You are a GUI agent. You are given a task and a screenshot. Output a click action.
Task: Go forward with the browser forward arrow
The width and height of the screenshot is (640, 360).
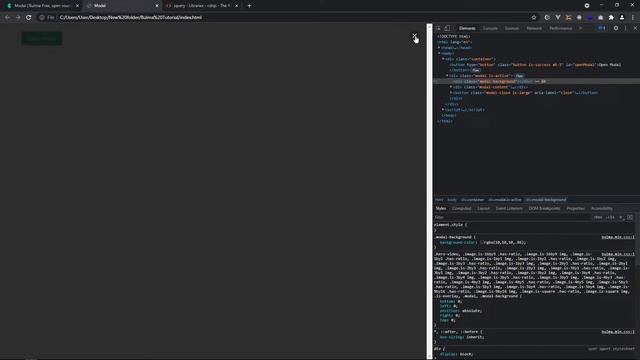[x=18, y=18]
